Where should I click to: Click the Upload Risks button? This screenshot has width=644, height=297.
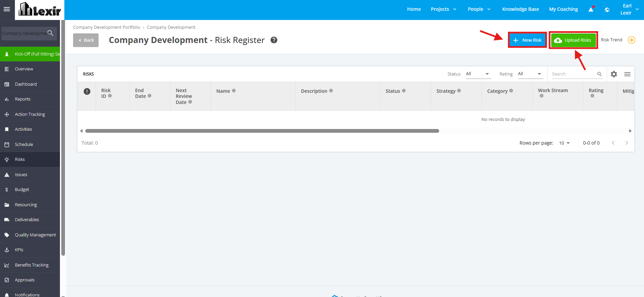coord(573,40)
